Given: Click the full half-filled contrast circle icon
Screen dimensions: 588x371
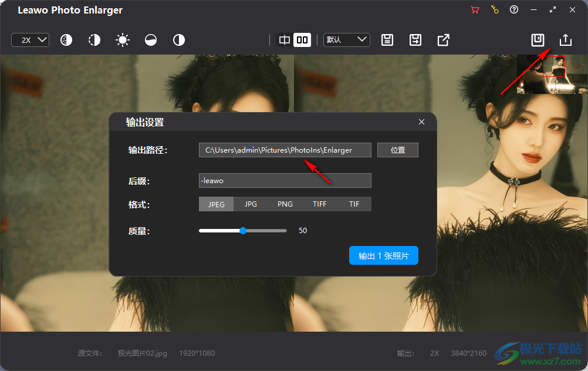Looking at the screenshot, I should (x=179, y=40).
